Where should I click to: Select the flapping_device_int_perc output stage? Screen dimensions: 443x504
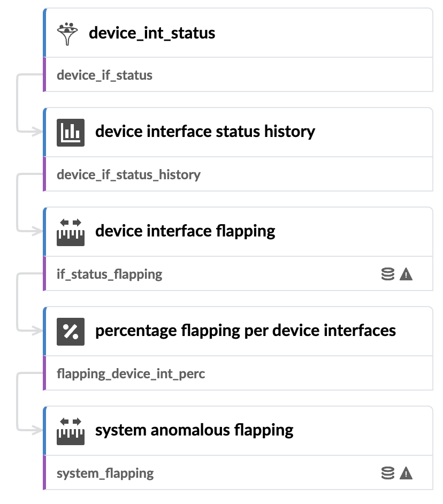point(131,373)
